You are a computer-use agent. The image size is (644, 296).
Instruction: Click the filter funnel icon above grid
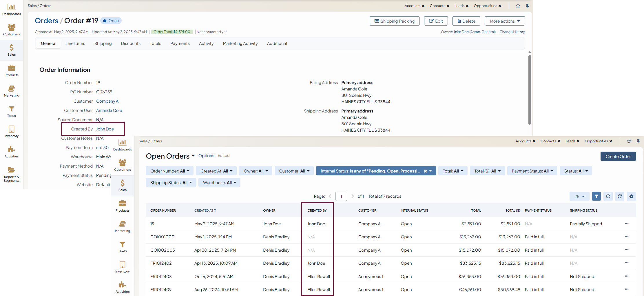pos(596,196)
